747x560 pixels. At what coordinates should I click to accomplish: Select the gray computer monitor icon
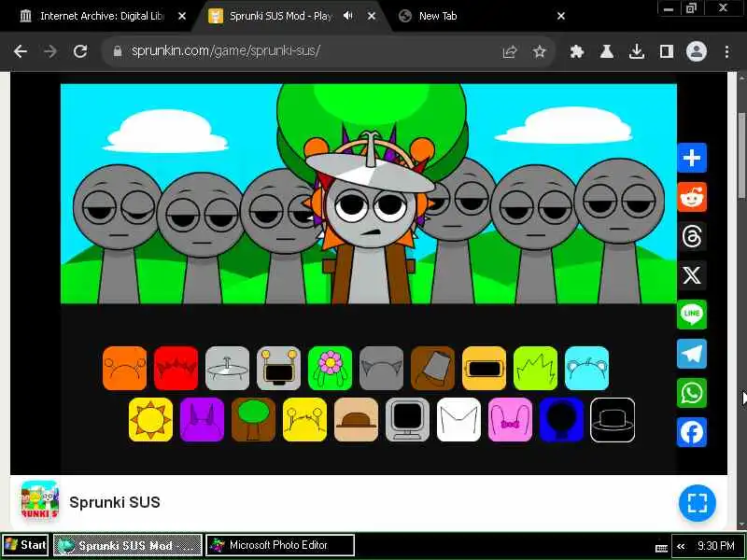[x=407, y=419]
